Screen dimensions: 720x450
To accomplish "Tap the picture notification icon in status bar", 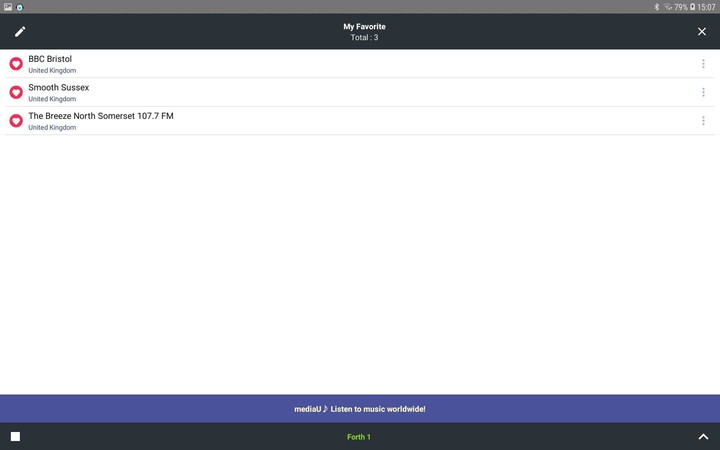I will [x=8, y=7].
